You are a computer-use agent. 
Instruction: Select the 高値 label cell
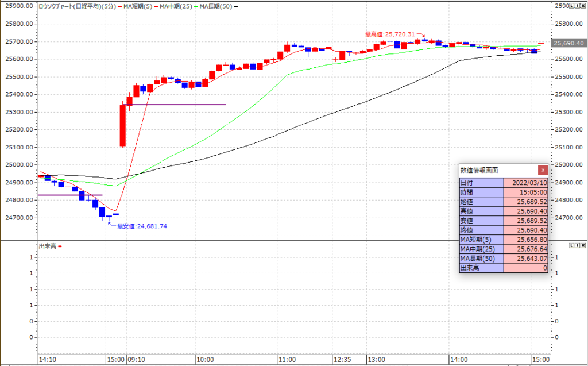coord(482,211)
